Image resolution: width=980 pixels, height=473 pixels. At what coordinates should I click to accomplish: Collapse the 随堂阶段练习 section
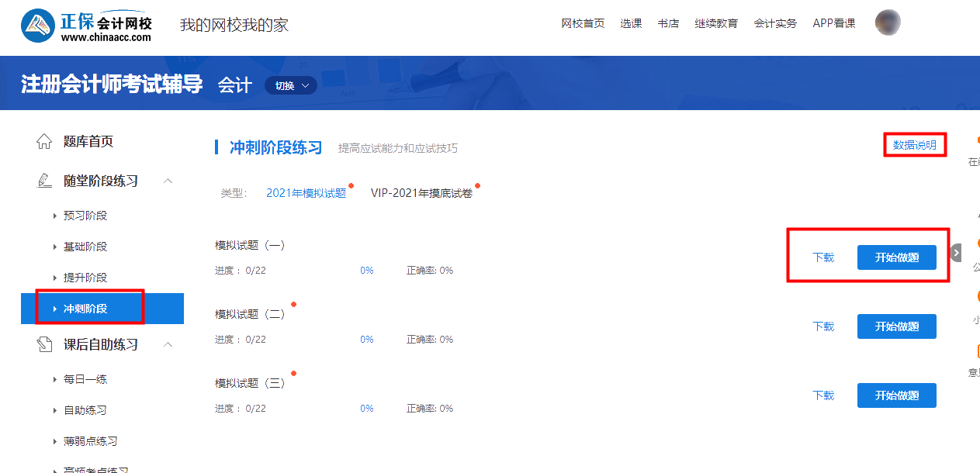(168, 180)
